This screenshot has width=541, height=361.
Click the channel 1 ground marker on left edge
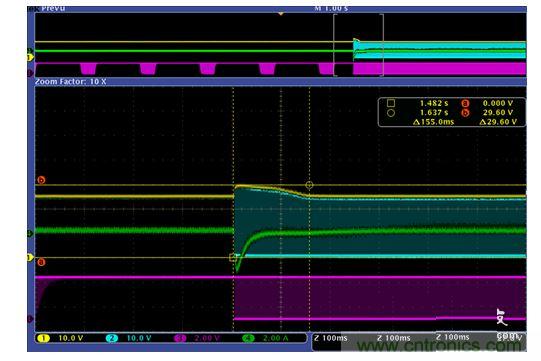coord(30,257)
